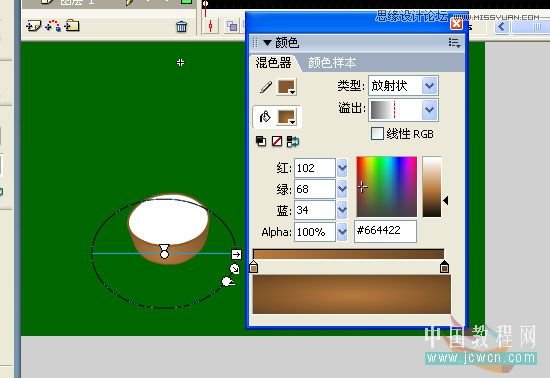Click the blue value field showing 34
The height and width of the screenshot is (378, 550).
click(315, 210)
